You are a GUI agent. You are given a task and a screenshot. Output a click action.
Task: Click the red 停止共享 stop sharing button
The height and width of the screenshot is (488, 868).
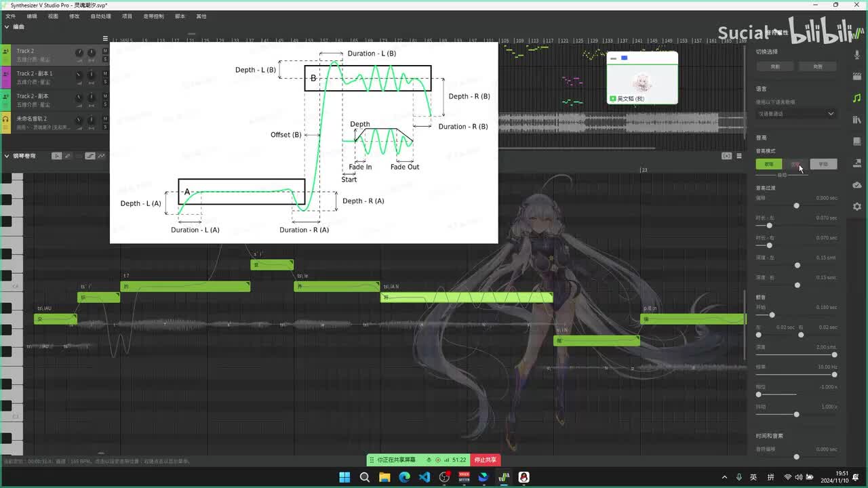485,460
